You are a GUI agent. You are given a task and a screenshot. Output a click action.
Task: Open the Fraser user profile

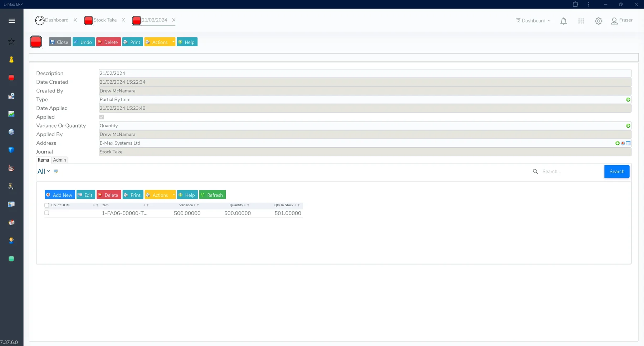click(622, 20)
